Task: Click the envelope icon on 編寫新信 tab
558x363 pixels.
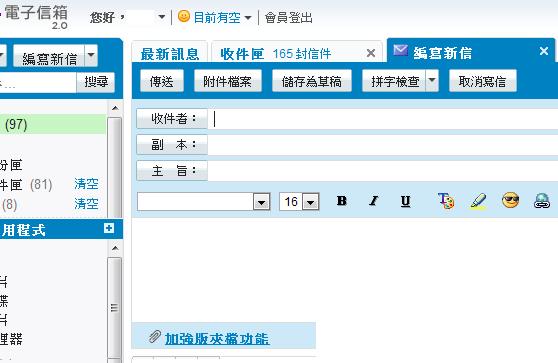Action: coord(400,51)
